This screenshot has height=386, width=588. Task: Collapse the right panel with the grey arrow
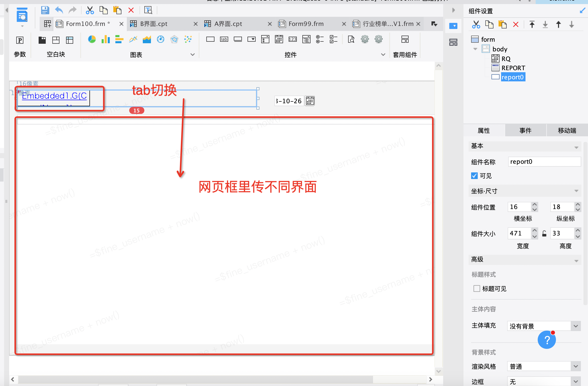[454, 10]
